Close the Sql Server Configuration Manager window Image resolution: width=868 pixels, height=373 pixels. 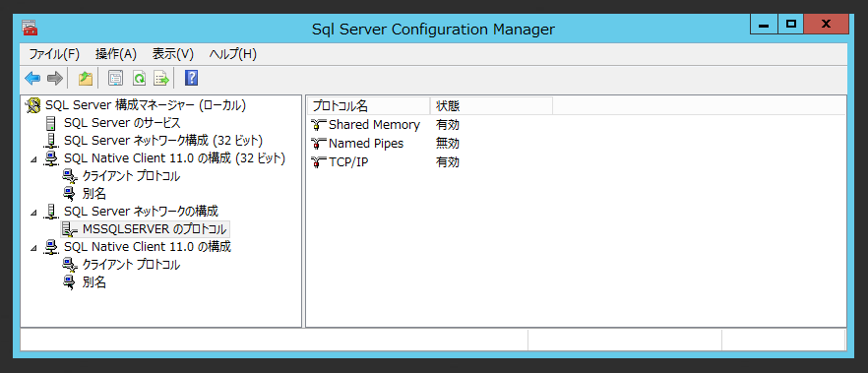[x=826, y=24]
